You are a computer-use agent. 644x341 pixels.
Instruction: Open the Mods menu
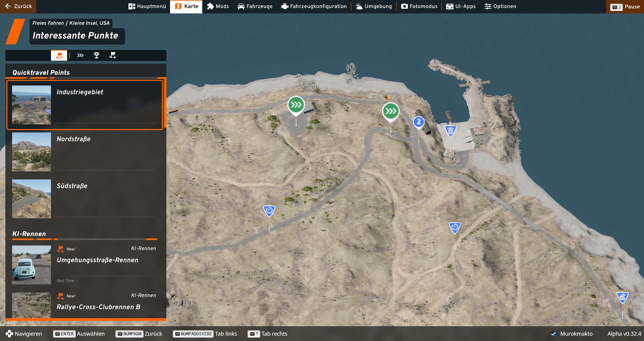coord(218,6)
